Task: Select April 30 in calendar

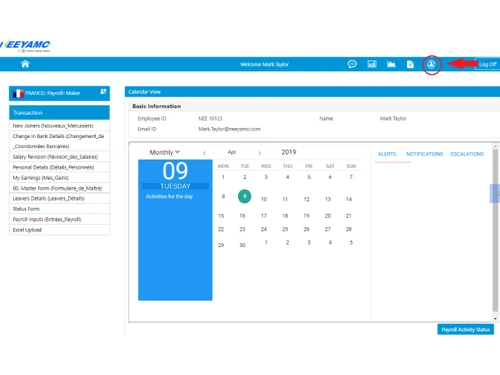Action: pos(242,245)
